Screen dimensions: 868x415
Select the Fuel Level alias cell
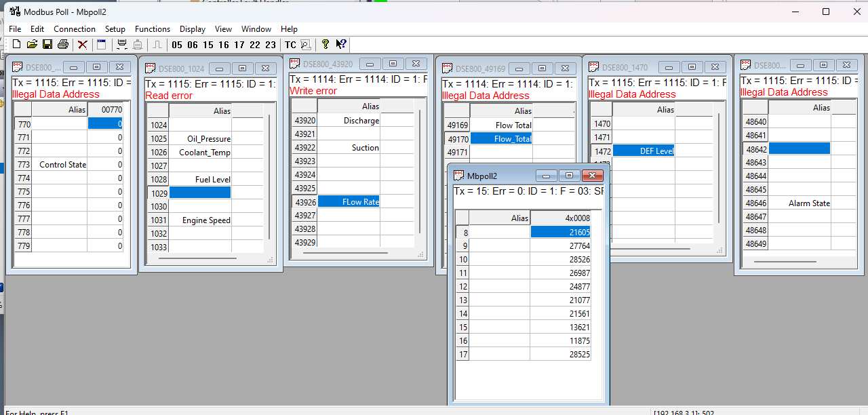[200, 180]
